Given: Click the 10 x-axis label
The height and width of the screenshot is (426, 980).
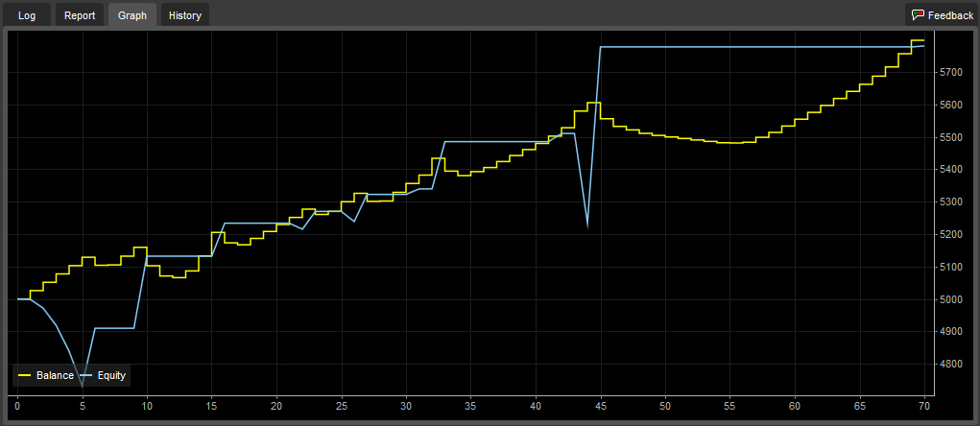Looking at the screenshot, I should [147, 406].
